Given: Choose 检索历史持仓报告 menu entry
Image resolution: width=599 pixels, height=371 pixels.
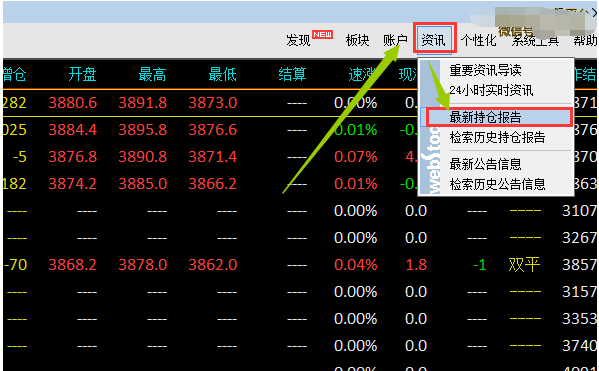Looking at the screenshot, I should pos(497,137).
